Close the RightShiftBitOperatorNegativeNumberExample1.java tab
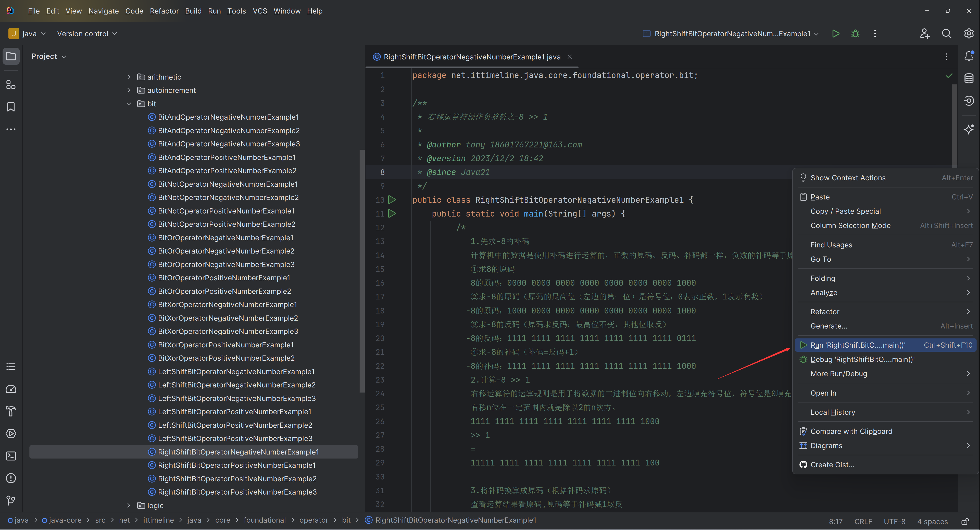The image size is (980, 530). pyautogui.click(x=570, y=57)
